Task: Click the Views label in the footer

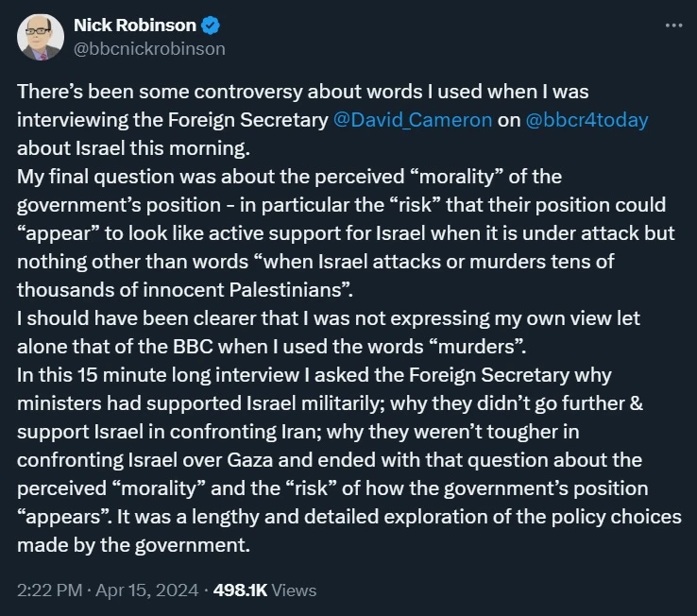Action: (x=294, y=590)
